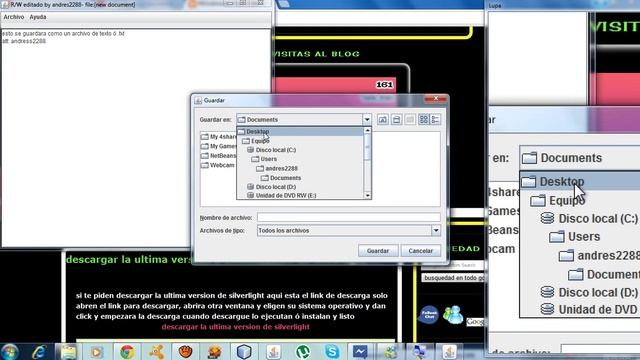Switch to List view in Guardar dialog
The image size is (640, 360).
(x=424, y=120)
